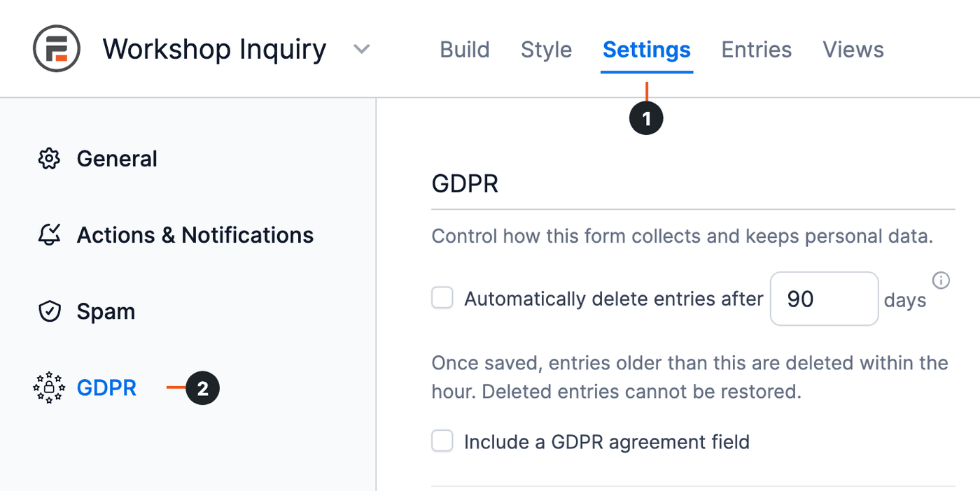Click the Actions & Notifications bell icon
Image resolution: width=980 pixels, height=491 pixels.
click(49, 235)
